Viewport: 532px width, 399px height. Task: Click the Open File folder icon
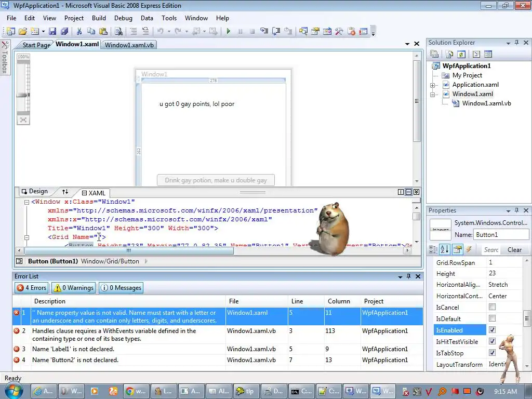click(x=23, y=31)
